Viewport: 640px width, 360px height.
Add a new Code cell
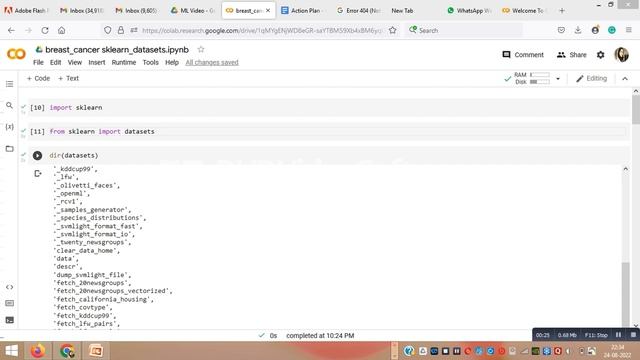coord(38,78)
